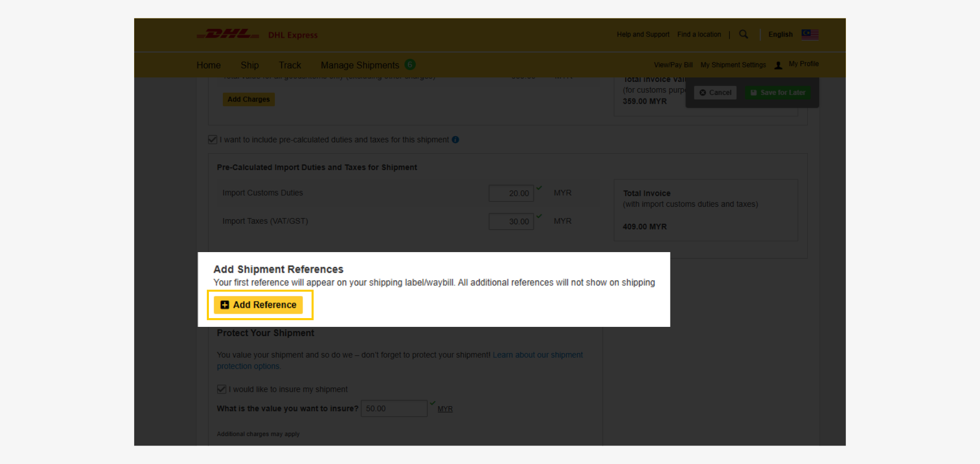Click the Malaysia flag icon
Image resolution: width=980 pixels, height=464 pixels.
(810, 35)
